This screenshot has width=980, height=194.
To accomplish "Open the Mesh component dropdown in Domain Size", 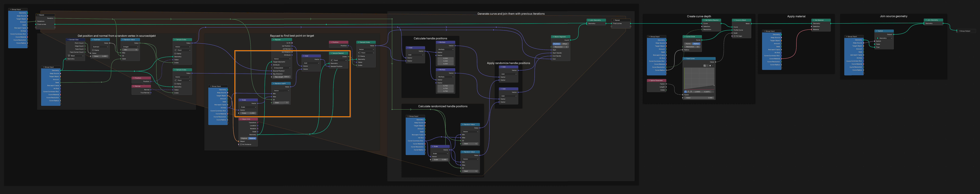I will pyautogui.click(x=76, y=56).
